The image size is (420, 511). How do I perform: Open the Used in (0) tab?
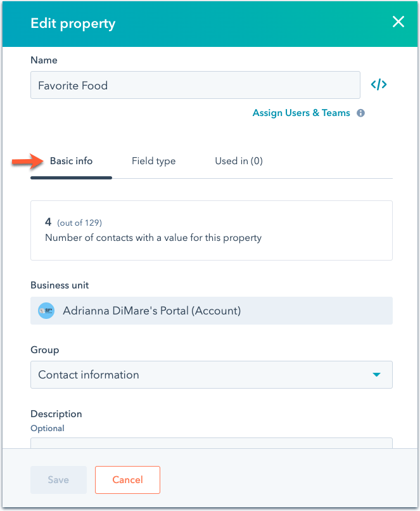[238, 161]
